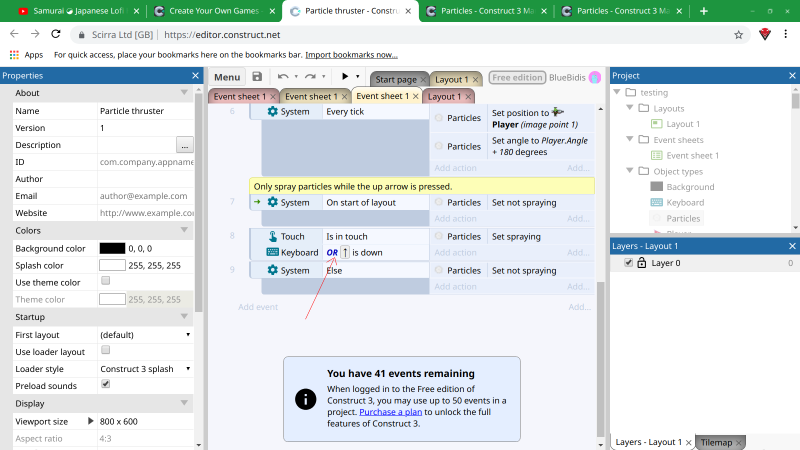800x450 pixels.
Task: Select Layout 1 icon in Project tree
Action: tap(657, 124)
